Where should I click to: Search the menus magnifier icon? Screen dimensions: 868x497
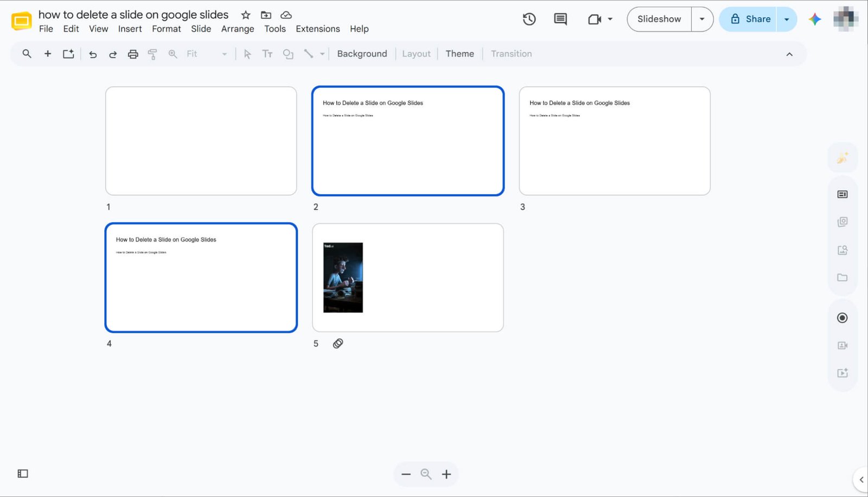(x=27, y=54)
